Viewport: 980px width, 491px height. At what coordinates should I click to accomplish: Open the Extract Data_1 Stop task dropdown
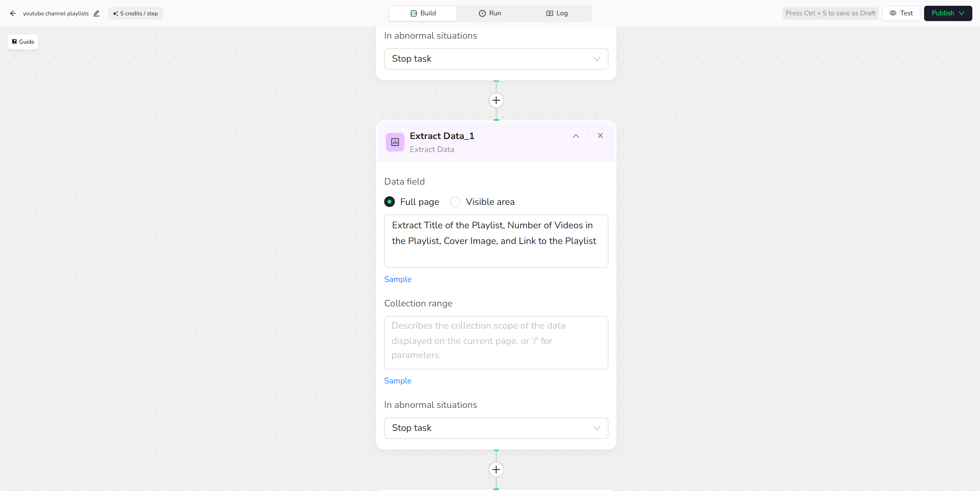[x=496, y=428]
